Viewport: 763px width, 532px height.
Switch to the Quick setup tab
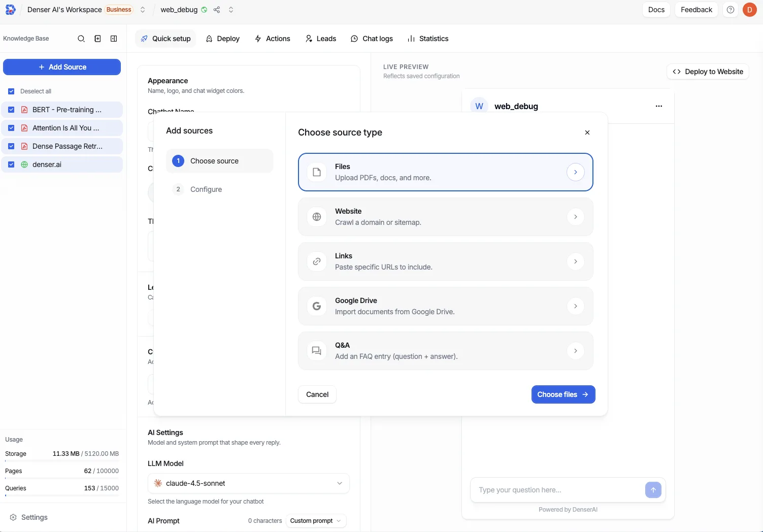165,39
